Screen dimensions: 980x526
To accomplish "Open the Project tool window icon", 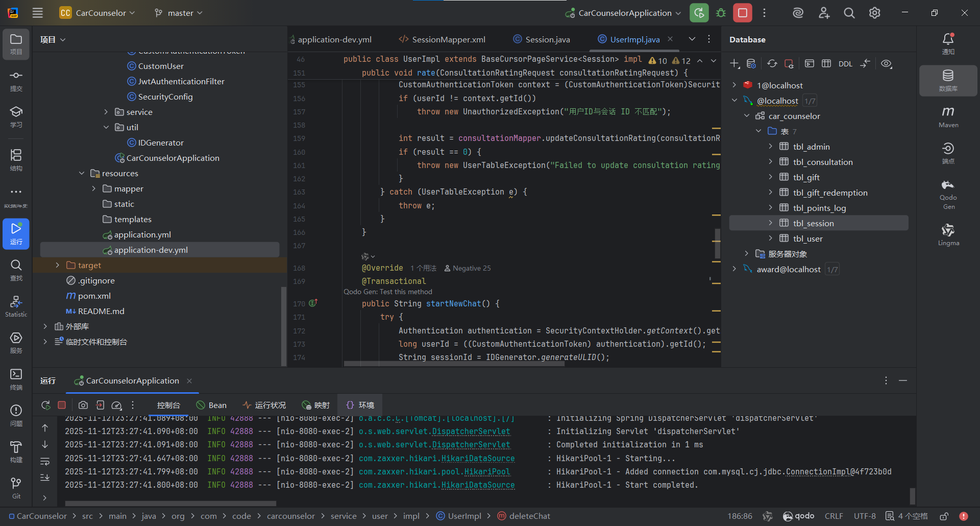I will pos(16,44).
